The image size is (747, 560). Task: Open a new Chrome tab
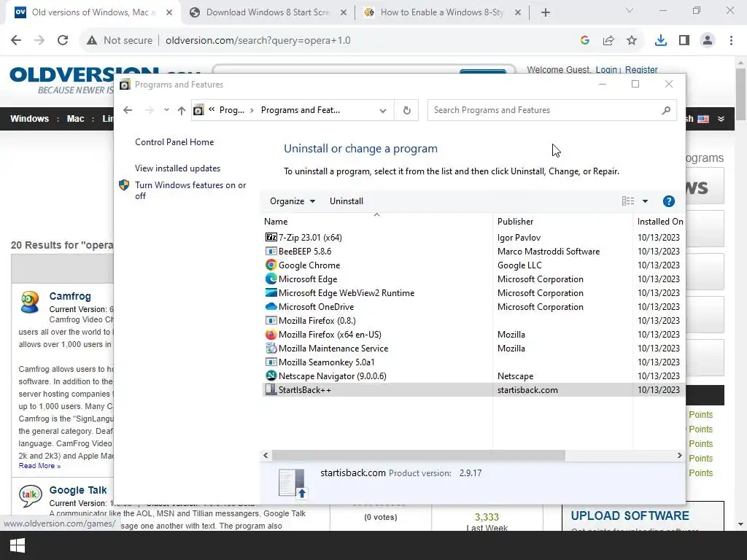(x=546, y=12)
